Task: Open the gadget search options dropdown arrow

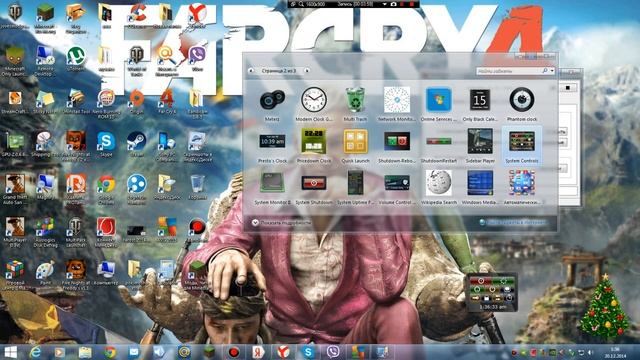Action: click(x=552, y=71)
